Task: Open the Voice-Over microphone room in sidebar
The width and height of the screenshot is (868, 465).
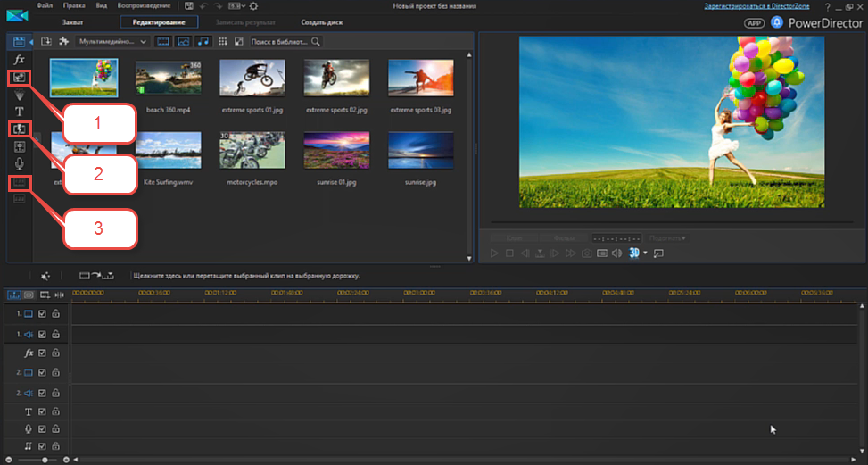Action: point(20,164)
